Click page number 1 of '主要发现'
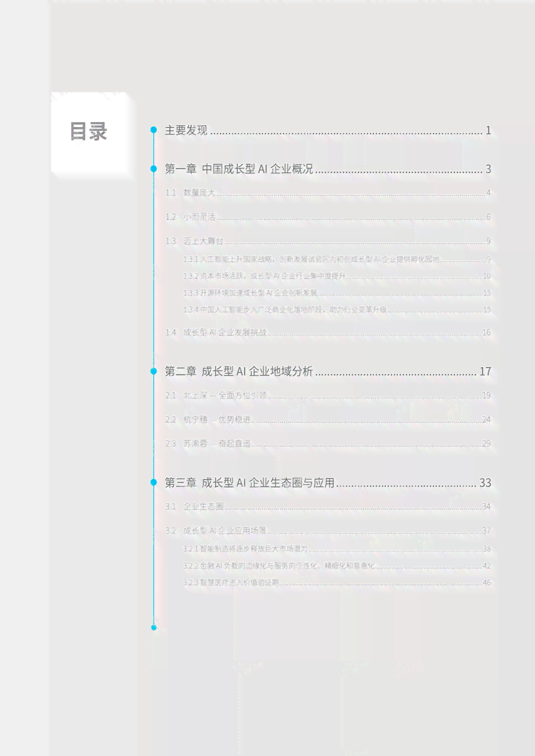 488,130
